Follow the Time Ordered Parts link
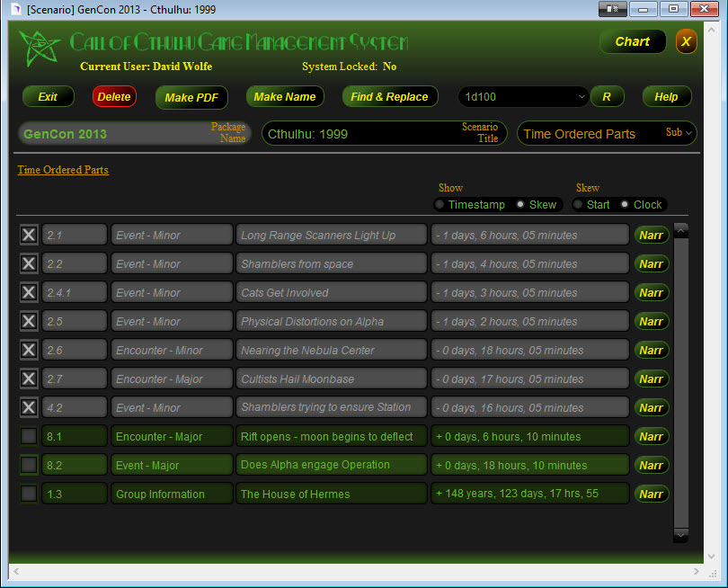The image size is (728, 588). (x=63, y=170)
